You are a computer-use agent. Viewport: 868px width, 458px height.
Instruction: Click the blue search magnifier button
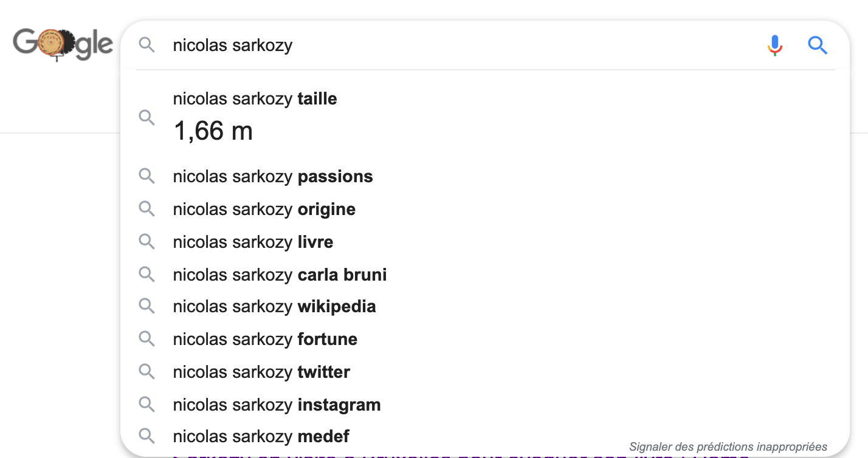(x=818, y=45)
